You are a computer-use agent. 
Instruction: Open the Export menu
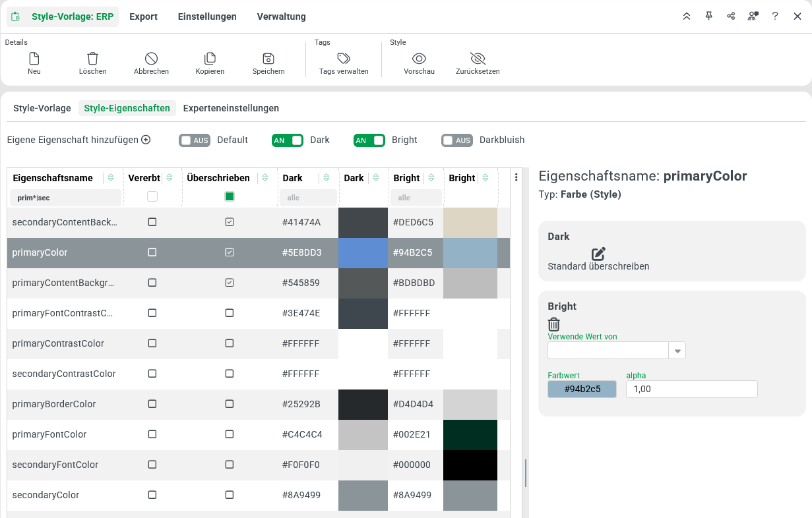click(x=143, y=16)
